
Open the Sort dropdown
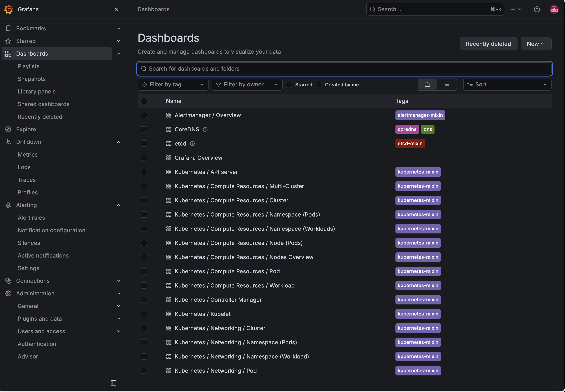507,84
